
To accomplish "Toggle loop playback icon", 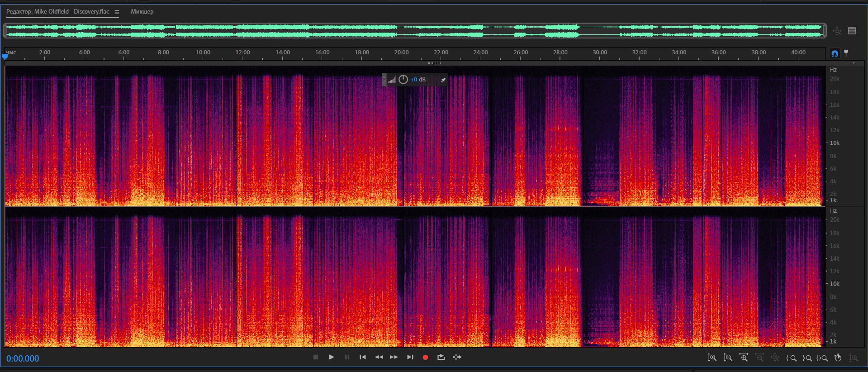I will [x=441, y=358].
